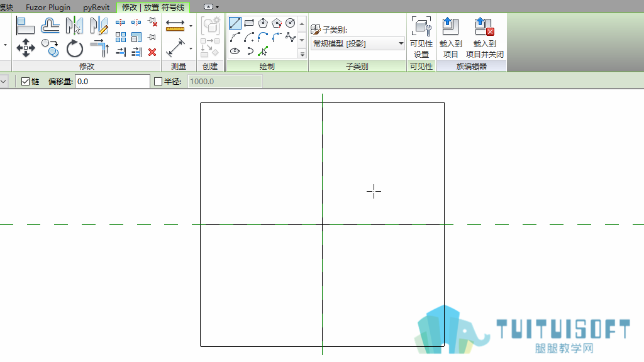Select Split with Gap tool
The height and width of the screenshot is (362, 644).
136,22
